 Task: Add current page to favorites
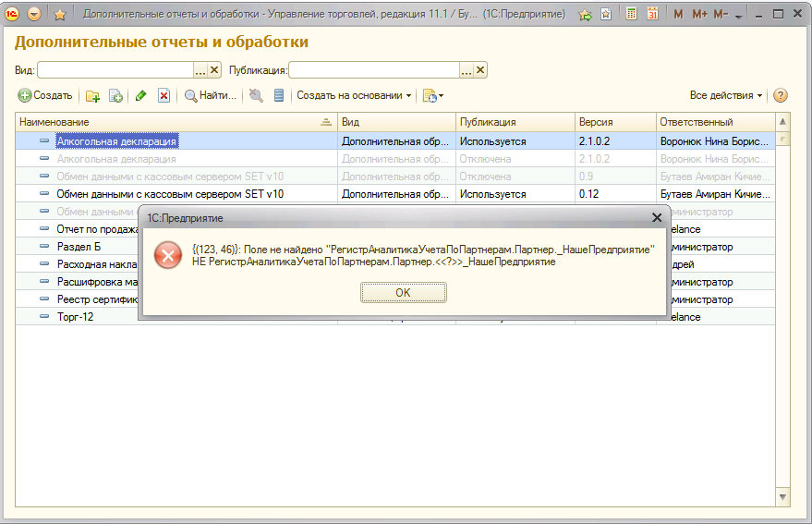585,15
